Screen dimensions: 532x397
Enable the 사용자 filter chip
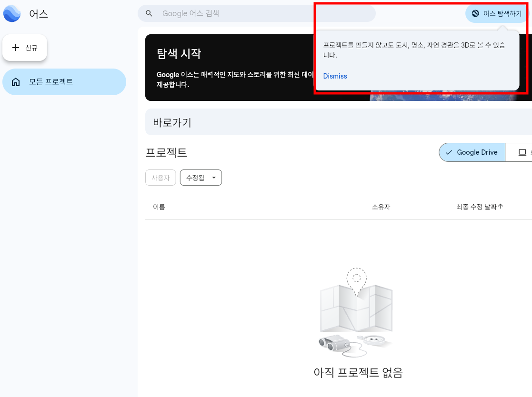pos(161,177)
